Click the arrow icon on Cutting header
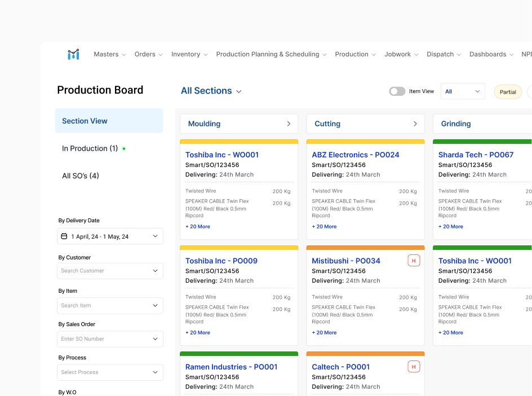 pos(415,124)
